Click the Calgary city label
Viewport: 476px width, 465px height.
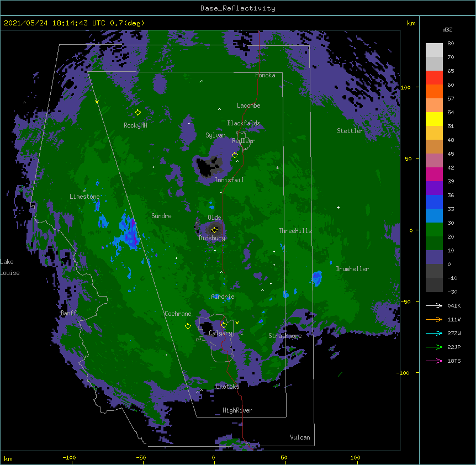220,333
